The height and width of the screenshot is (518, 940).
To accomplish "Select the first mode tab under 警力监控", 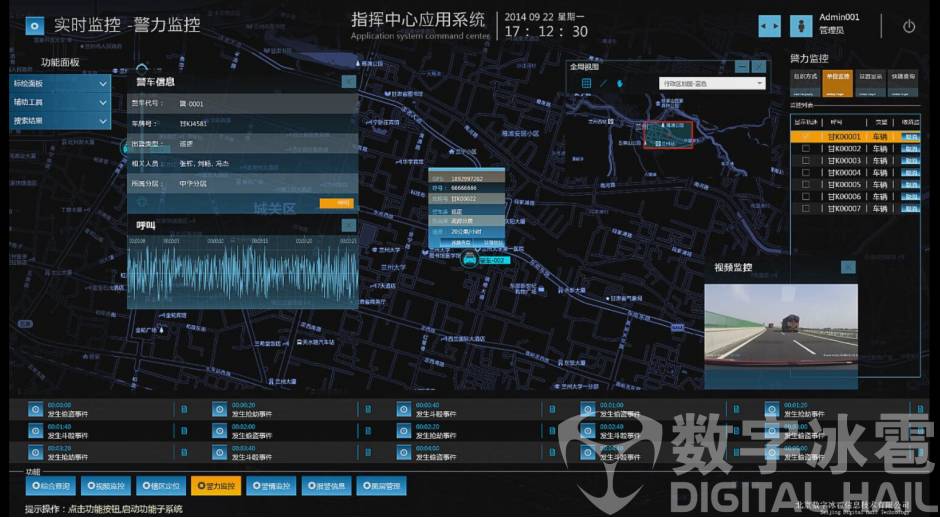I will coord(806,83).
